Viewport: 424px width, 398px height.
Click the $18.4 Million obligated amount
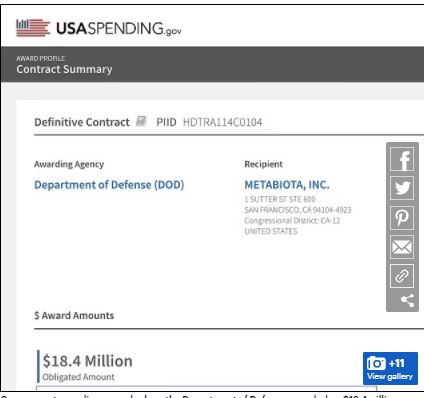point(88,361)
